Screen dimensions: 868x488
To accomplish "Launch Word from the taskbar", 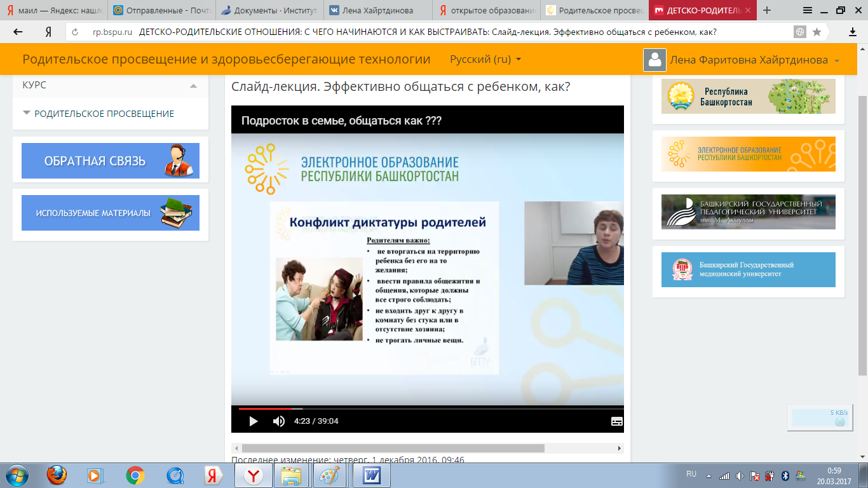I will [x=371, y=475].
